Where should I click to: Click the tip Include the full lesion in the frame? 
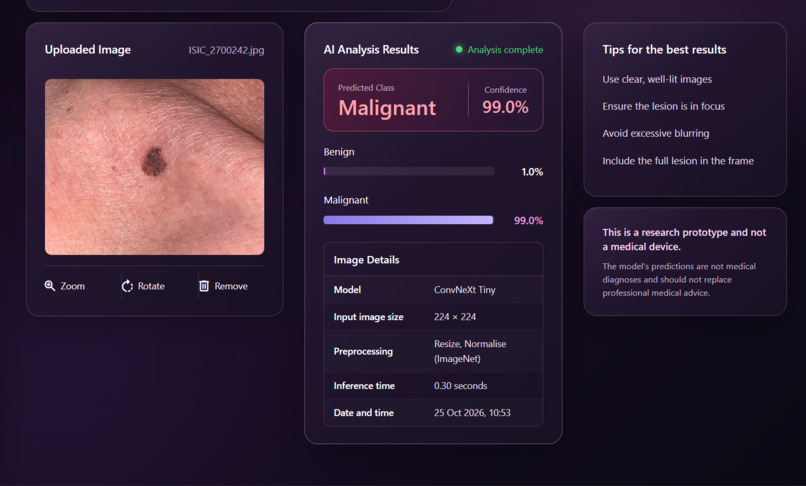point(678,161)
